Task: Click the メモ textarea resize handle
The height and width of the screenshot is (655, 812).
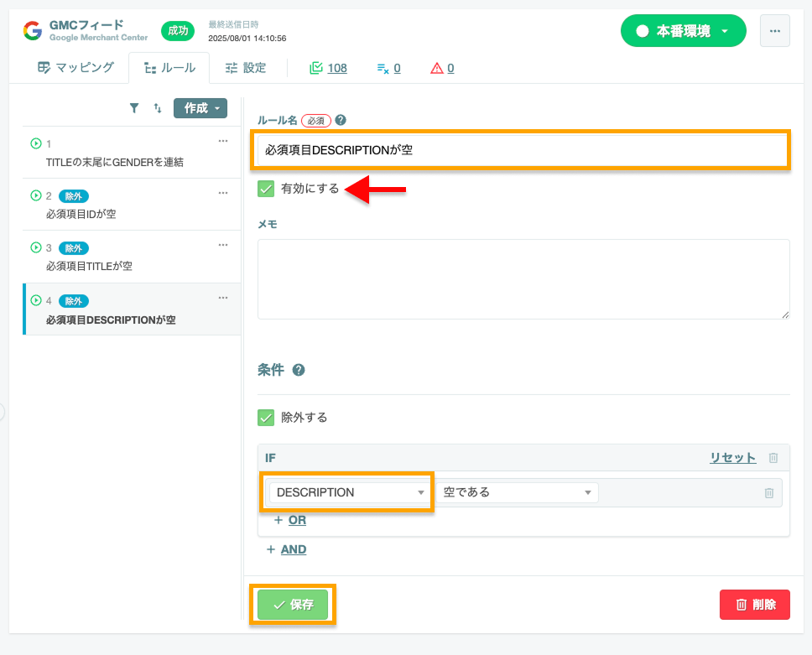Action: coord(785,315)
